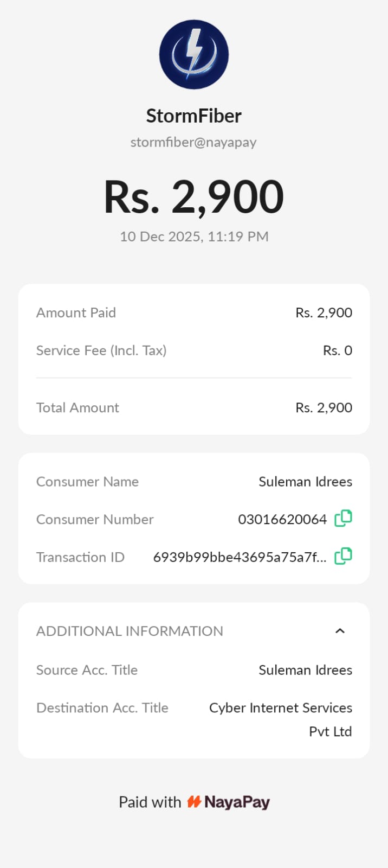Tap the consumer number 03016620064
This screenshot has width=388, height=868.
click(282, 519)
